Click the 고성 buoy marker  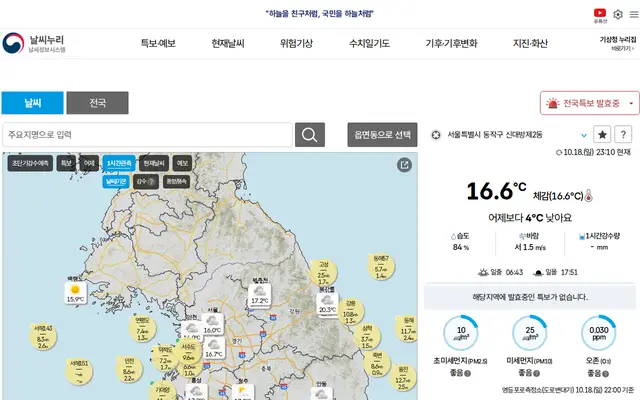coord(324,273)
